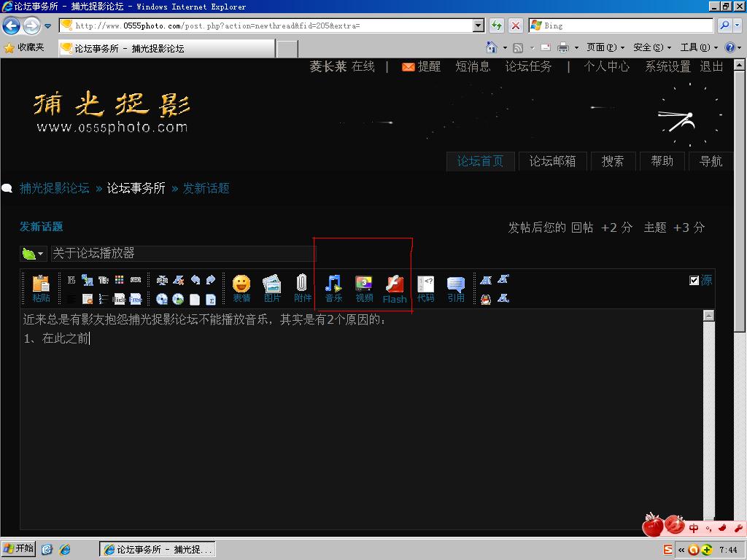Click 捕光捉影论坛 breadcrumb link

pyautogui.click(x=55, y=188)
